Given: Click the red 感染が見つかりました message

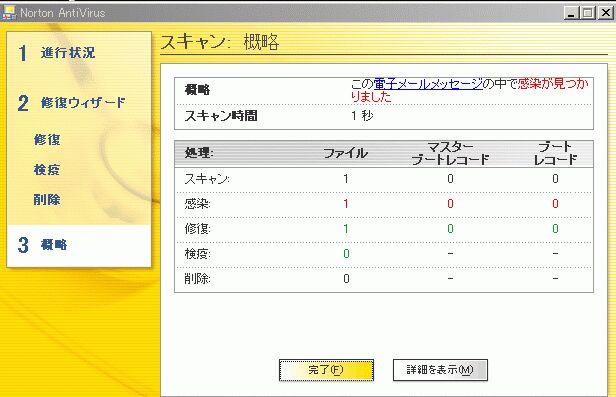Looking at the screenshot, I should tap(470, 90).
